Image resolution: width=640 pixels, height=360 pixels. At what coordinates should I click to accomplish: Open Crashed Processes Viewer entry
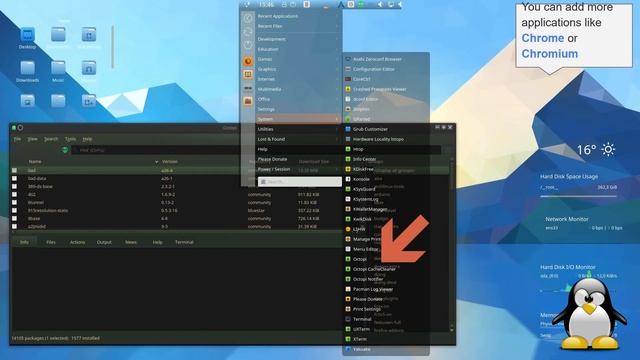[379, 89]
